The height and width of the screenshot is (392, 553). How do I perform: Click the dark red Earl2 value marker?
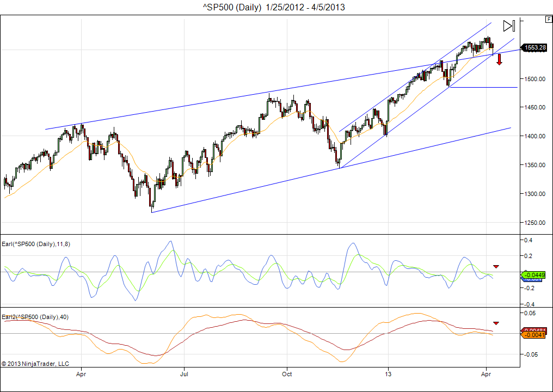(534, 330)
